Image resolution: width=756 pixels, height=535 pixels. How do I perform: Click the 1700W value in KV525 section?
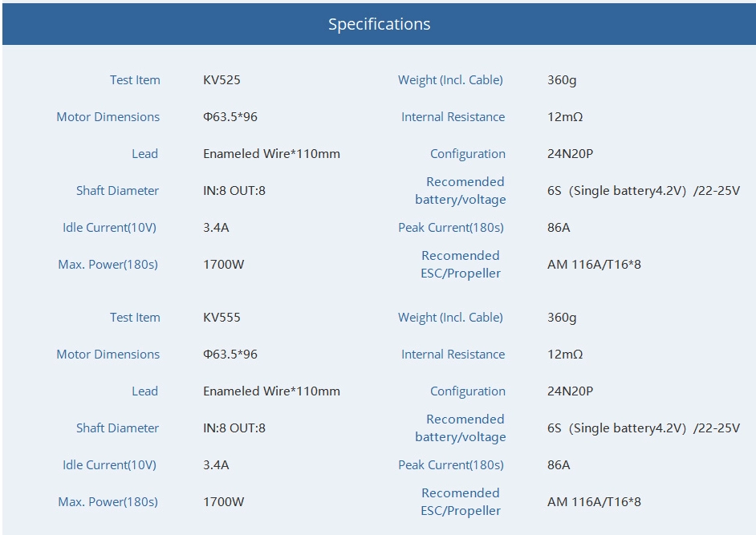click(x=223, y=265)
